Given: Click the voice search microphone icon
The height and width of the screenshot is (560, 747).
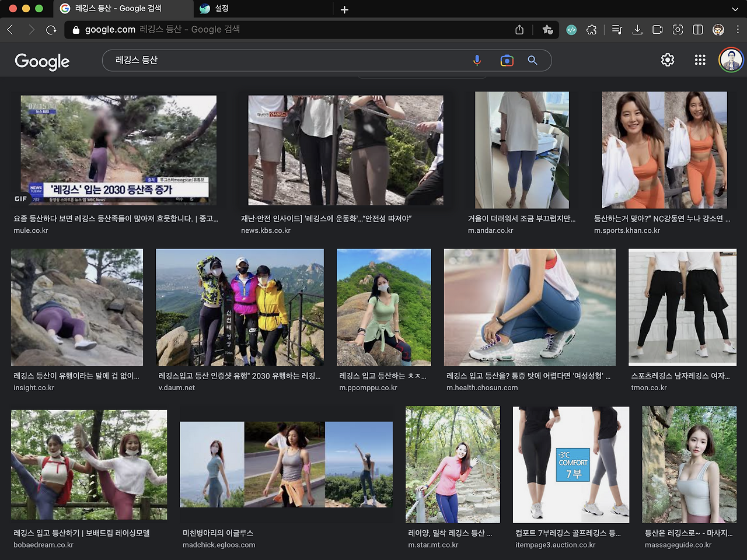Looking at the screenshot, I should 477,60.
